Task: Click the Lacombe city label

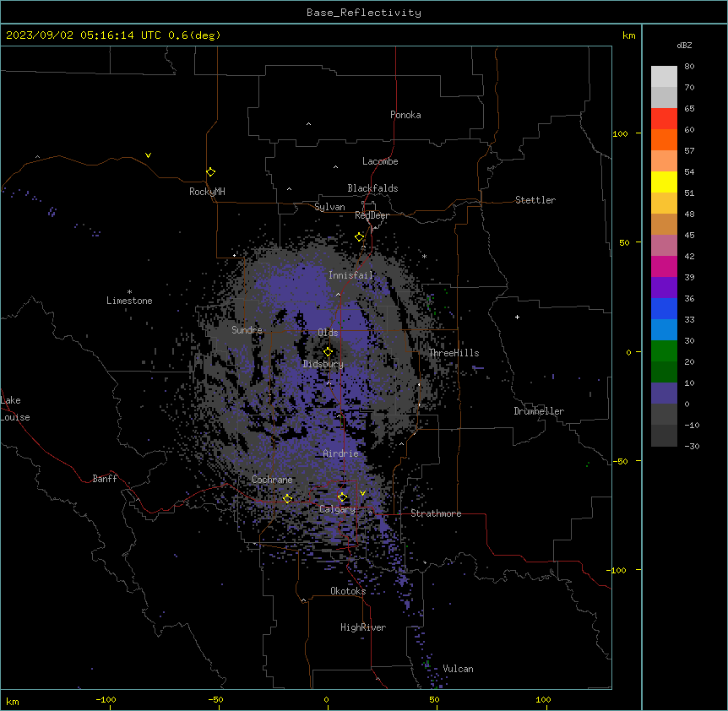Action: click(x=380, y=161)
